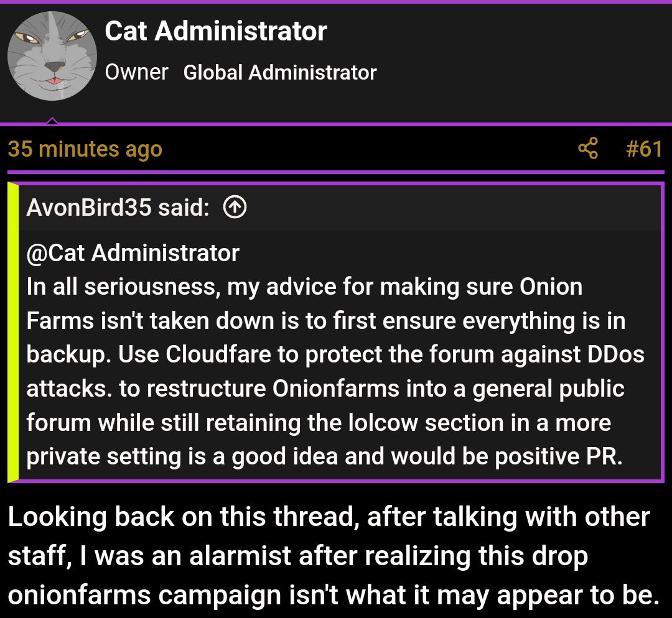Screen dimensions: 672x618
Task: Click empty area of the quote header bar
Action: pos(448,208)
